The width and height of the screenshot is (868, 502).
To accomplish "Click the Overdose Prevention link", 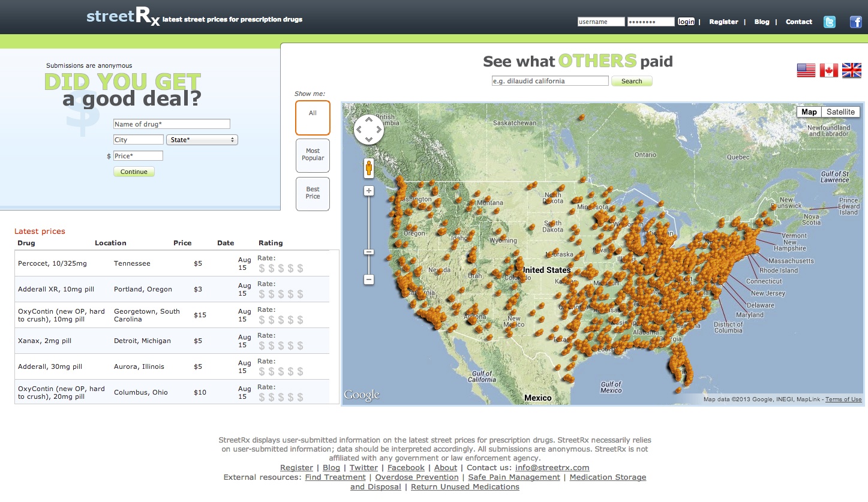I will tap(417, 477).
